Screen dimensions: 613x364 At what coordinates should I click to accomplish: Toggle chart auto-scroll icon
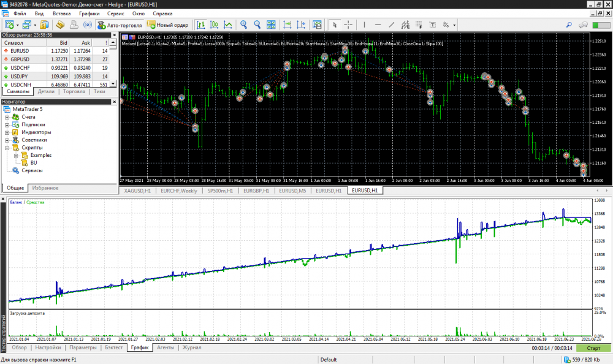coord(287,25)
